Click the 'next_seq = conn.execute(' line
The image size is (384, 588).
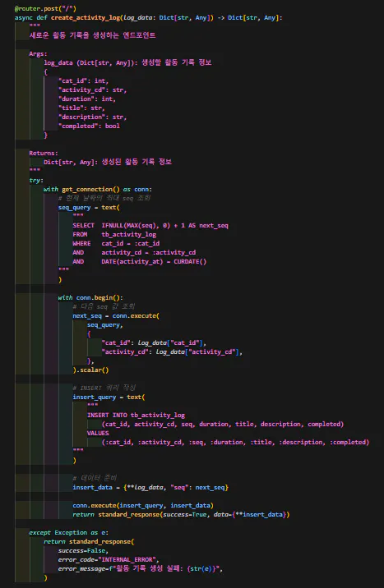116,315
